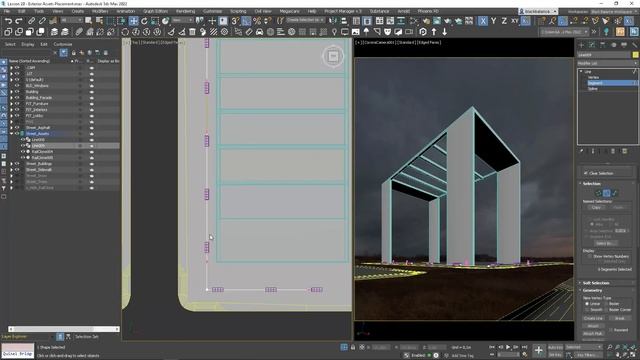Click the up arrow icon in second toolbar

[434, 32]
